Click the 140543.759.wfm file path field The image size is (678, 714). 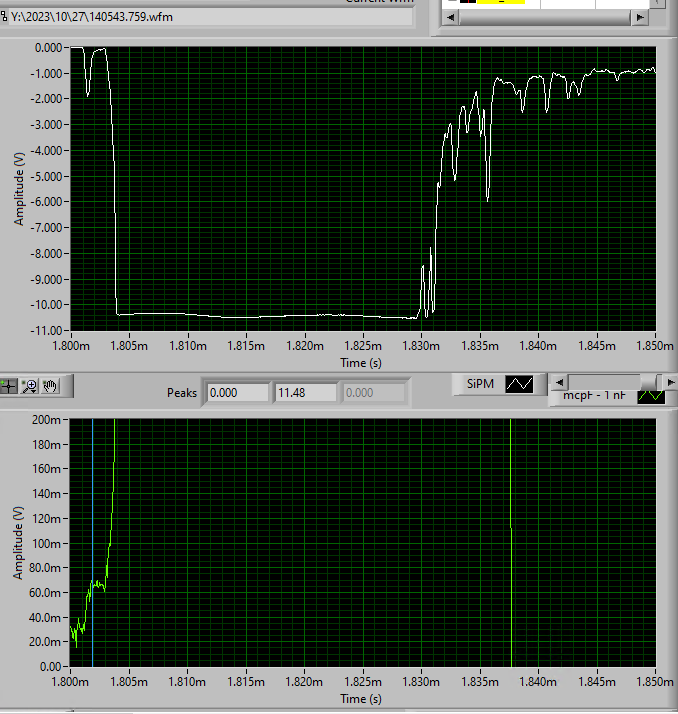210,17
